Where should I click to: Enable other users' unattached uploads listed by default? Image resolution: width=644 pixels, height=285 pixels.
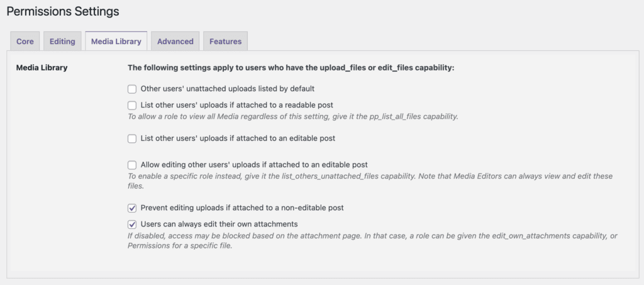point(132,89)
